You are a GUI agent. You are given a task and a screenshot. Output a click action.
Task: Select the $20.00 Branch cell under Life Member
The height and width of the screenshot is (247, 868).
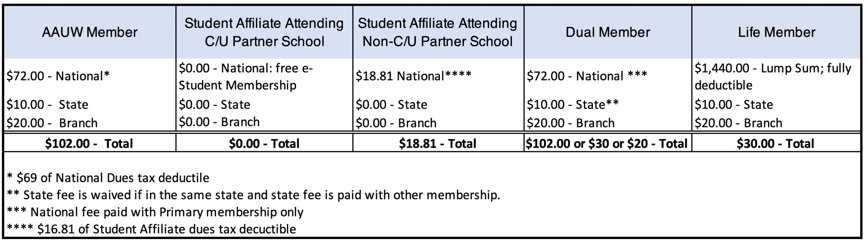[x=738, y=123]
